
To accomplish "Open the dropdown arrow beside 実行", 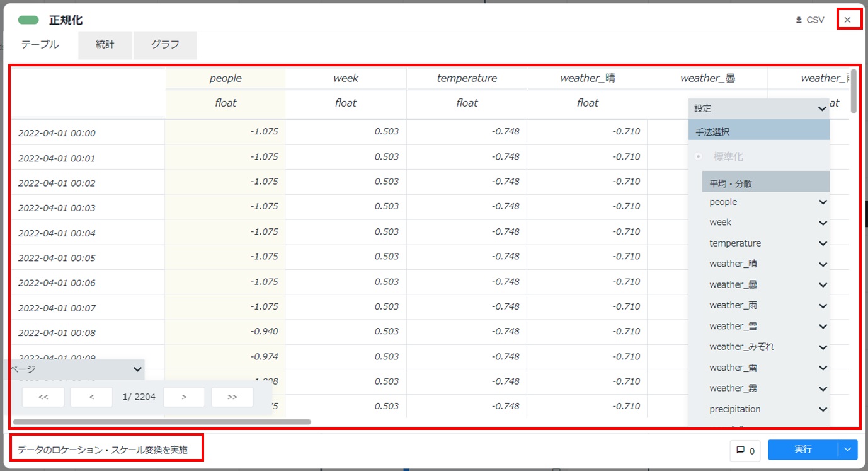I will coord(848,450).
